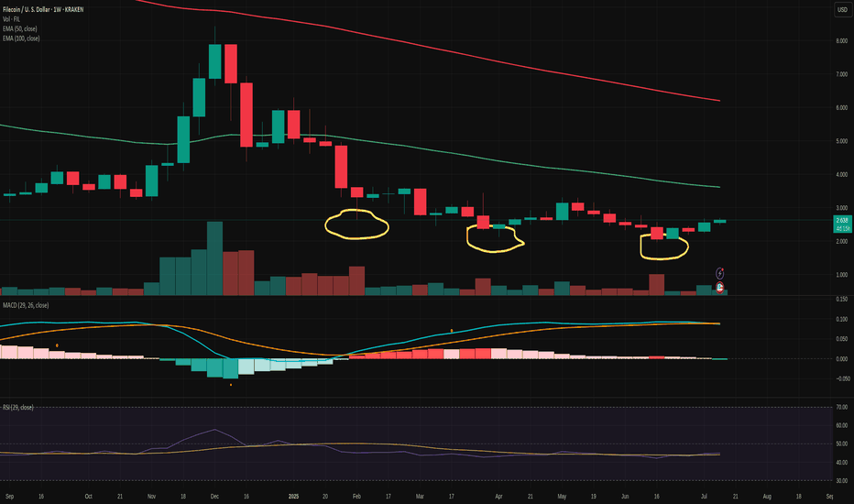Select the RSI (29, close) legend
The height and width of the screenshot is (504, 854).
(x=18, y=407)
